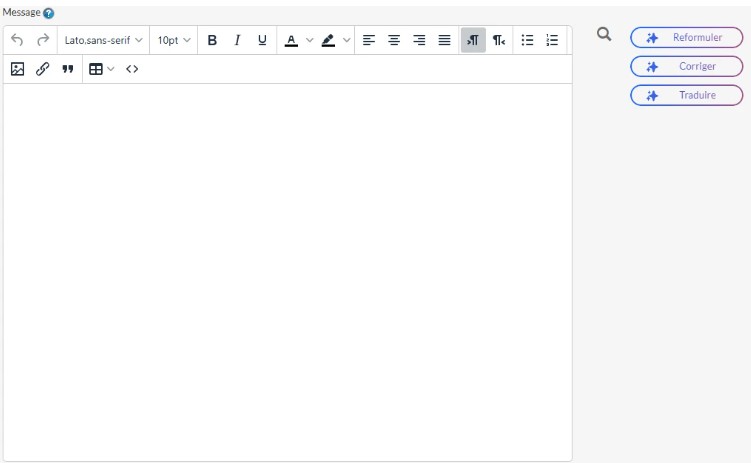Open the source code view icon
Screen dimensions: 751x463
pos(132,69)
